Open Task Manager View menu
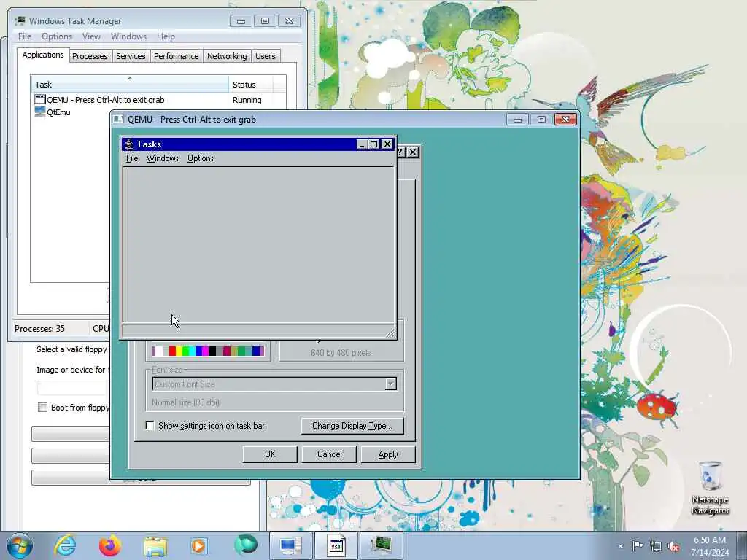 point(91,36)
